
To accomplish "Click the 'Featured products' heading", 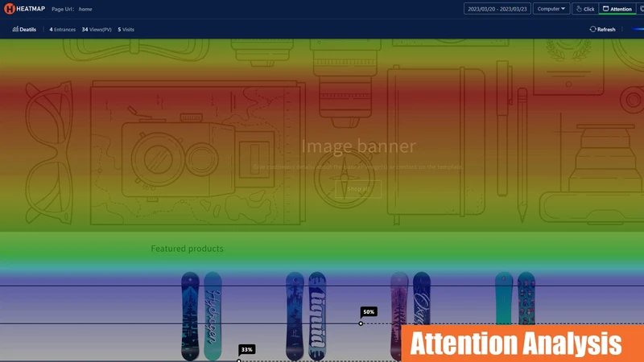I will click(x=187, y=249).
